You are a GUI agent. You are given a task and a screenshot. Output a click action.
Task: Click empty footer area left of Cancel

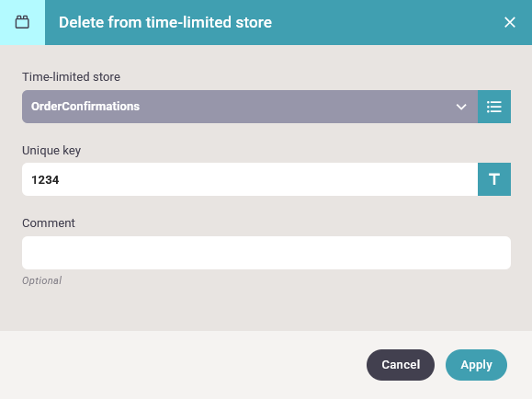[x=183, y=365]
